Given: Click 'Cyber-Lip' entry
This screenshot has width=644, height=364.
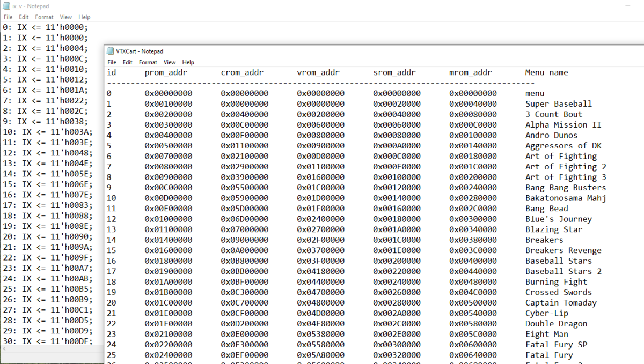Looking at the screenshot, I should tap(547, 313).
